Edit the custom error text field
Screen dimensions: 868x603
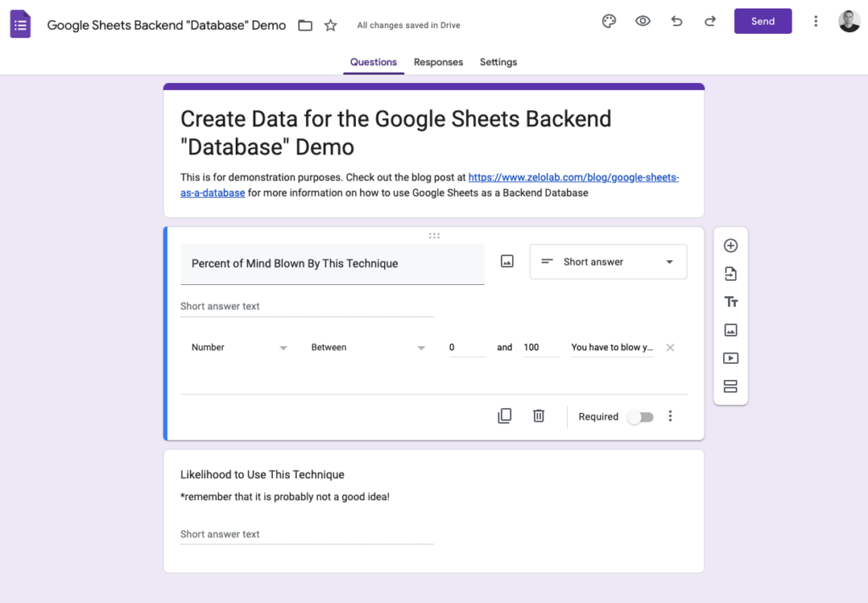coord(612,348)
